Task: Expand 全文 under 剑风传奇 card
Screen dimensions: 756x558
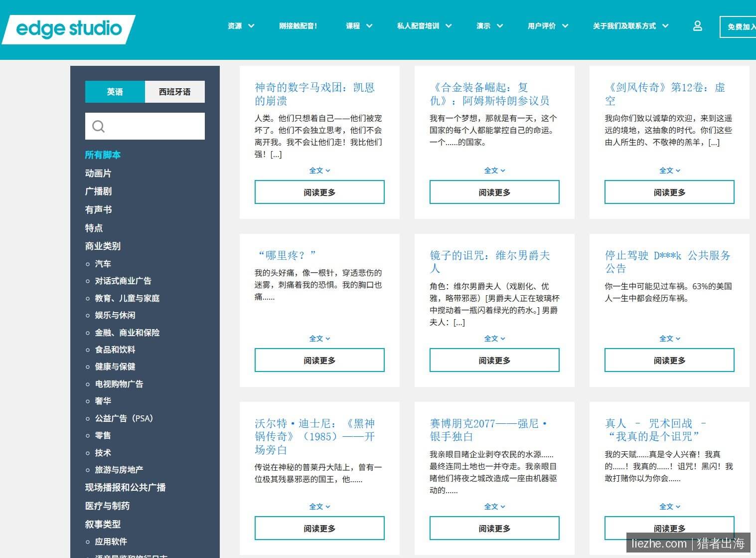Action: [x=670, y=171]
